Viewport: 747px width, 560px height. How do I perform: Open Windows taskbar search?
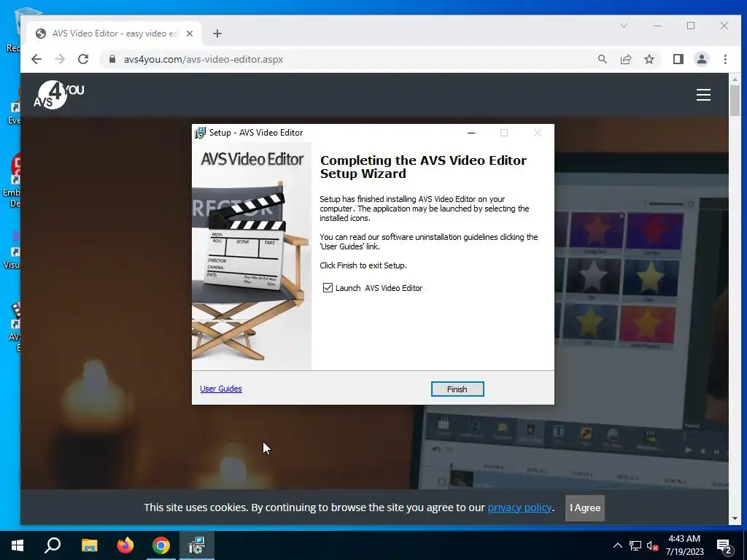(x=53, y=545)
